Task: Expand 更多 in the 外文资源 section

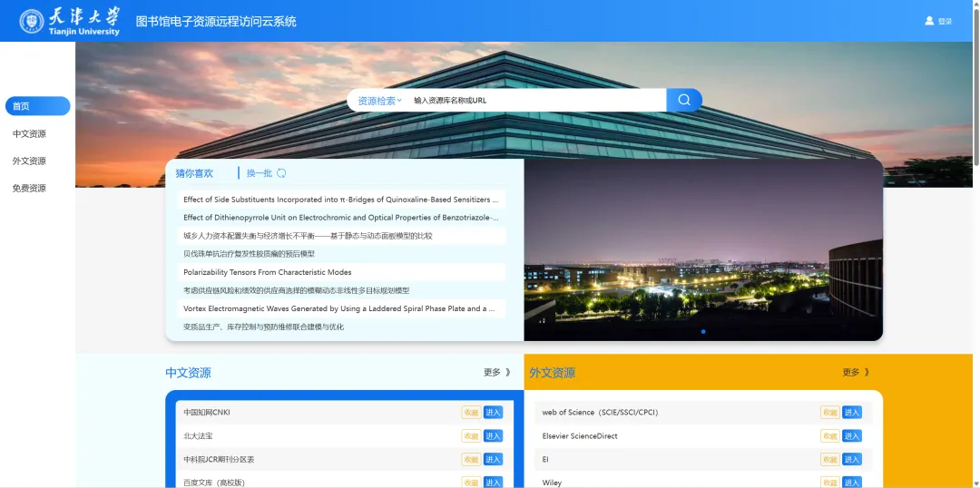Action: coord(856,373)
